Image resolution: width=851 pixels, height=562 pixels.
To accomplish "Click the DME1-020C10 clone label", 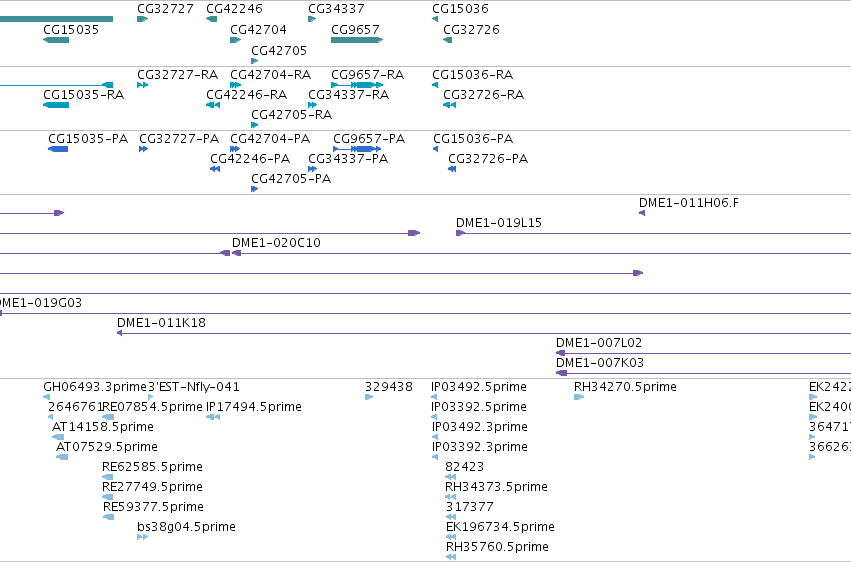I will point(276,243).
